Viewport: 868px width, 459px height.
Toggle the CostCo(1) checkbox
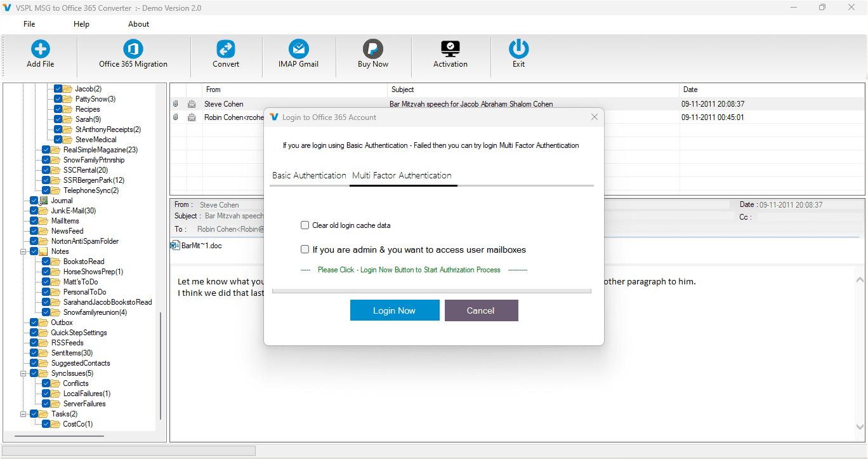(46, 424)
